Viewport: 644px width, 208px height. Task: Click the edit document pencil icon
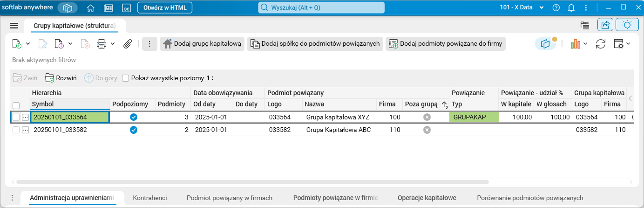pos(42,44)
